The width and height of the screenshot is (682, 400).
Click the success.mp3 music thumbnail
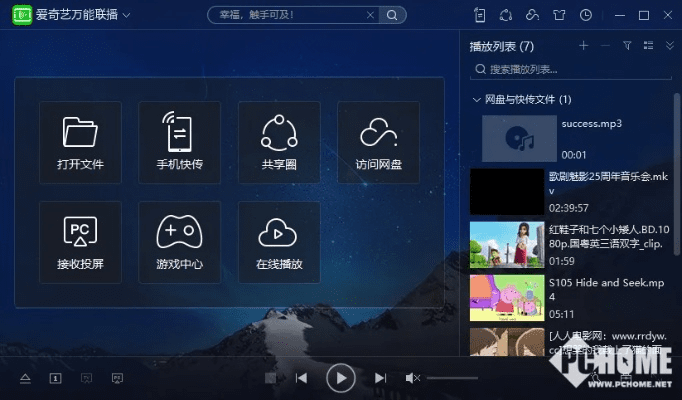click(x=519, y=139)
